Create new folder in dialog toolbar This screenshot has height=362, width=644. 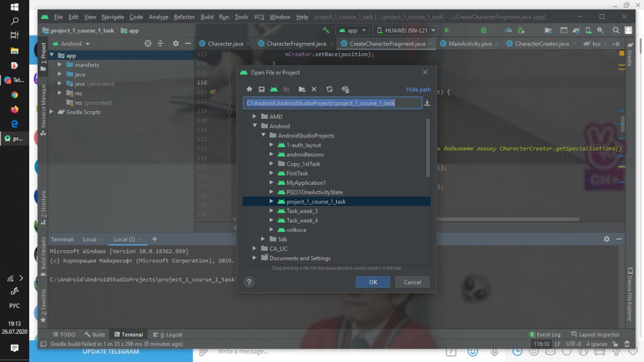click(302, 89)
